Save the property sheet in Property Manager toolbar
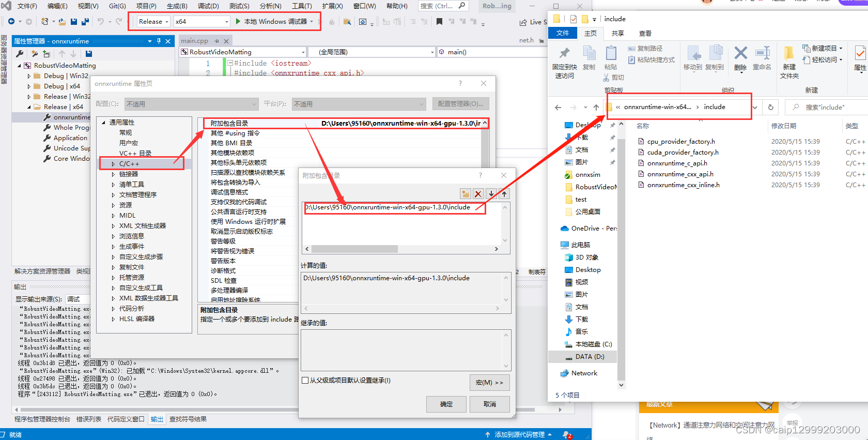 click(x=89, y=54)
